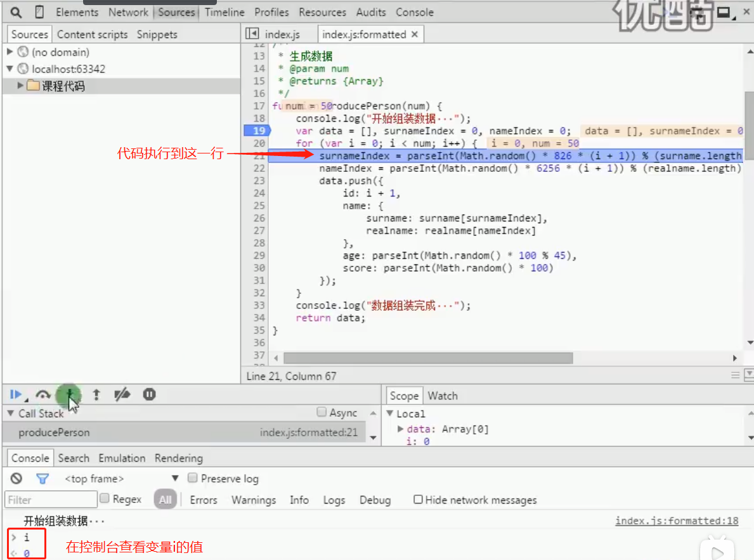Switch to the Watch tab
The width and height of the screenshot is (754, 560).
click(x=443, y=396)
